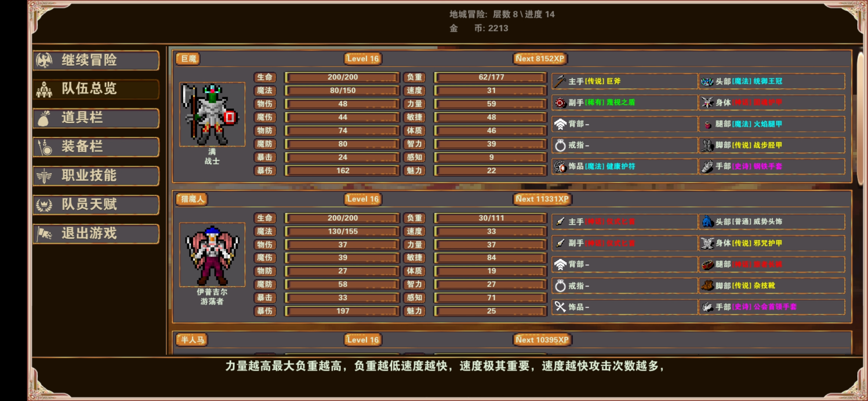Select the 战步胫甲 boots icon
The height and width of the screenshot is (401, 868).
tap(707, 145)
